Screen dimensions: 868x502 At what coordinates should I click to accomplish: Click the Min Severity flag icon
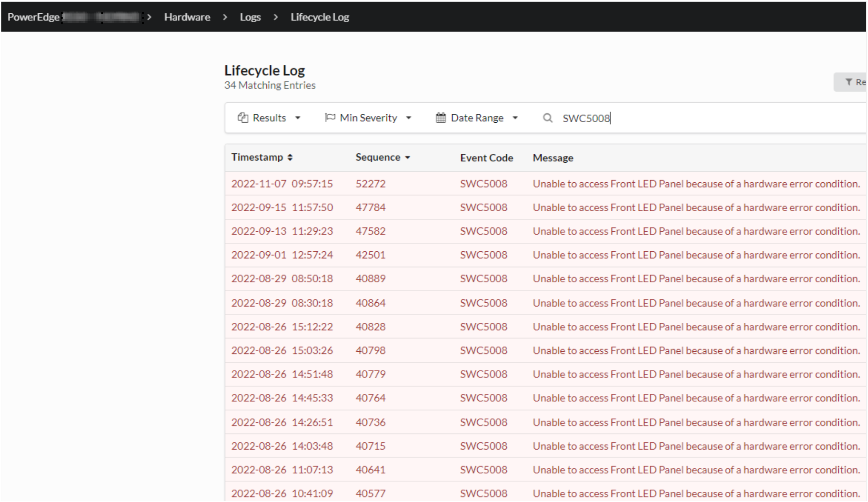[x=330, y=118]
